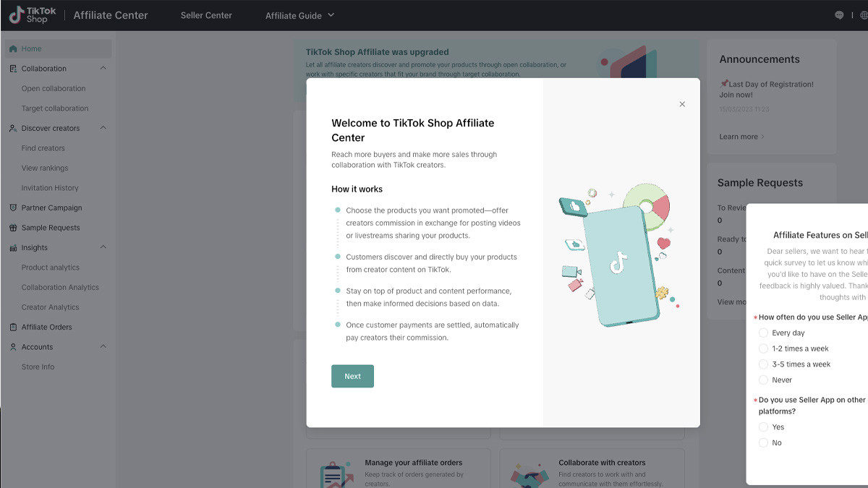
Task: Open the Find creators page
Action: pos(43,148)
